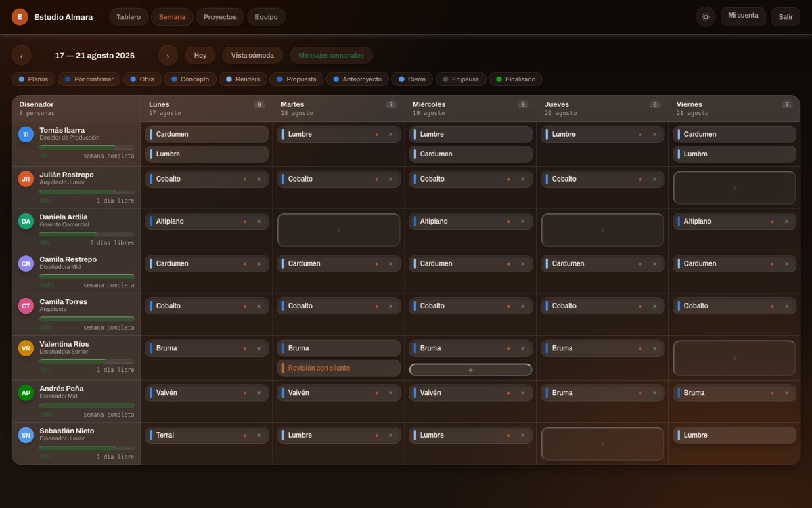
Task: Toggle the Renders status filter chip
Action: [x=243, y=79]
